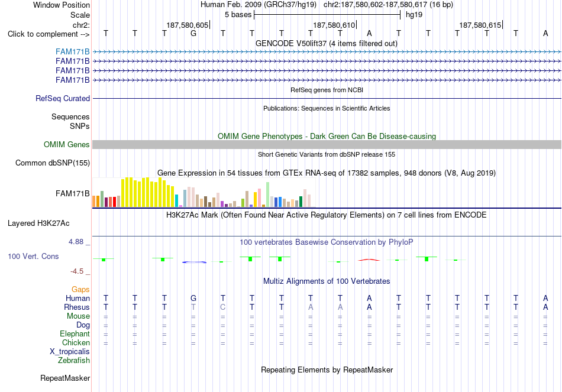
Task: Click the red PhyloP conservation peak
Action: (369, 260)
